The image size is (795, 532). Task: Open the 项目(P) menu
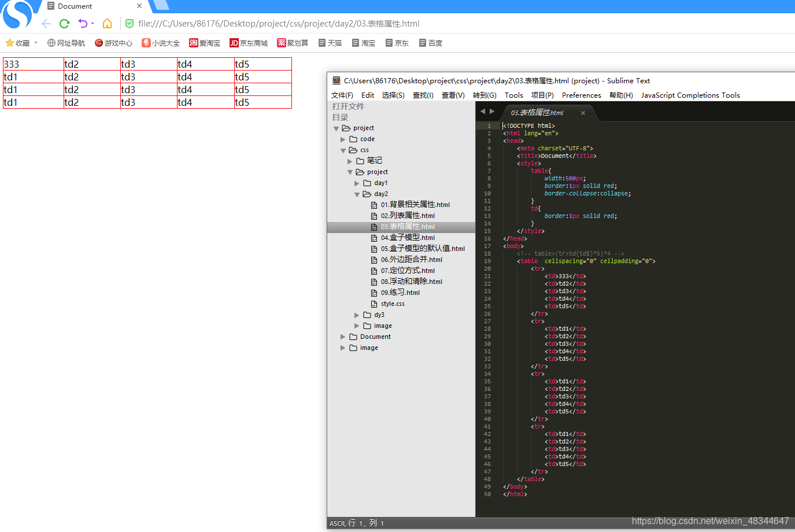(542, 95)
